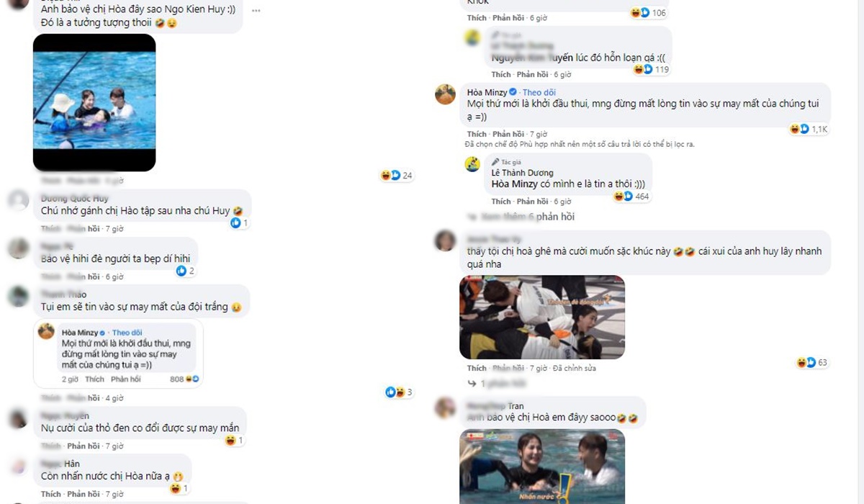Follow Hòa Minzy via Theo dõi link
The image size is (864, 504).
[x=539, y=92]
